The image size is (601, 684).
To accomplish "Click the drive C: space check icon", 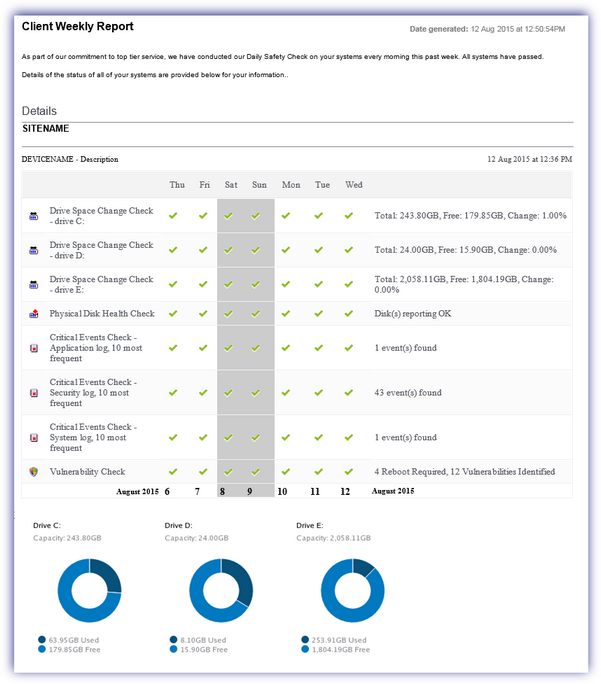I will (x=34, y=215).
